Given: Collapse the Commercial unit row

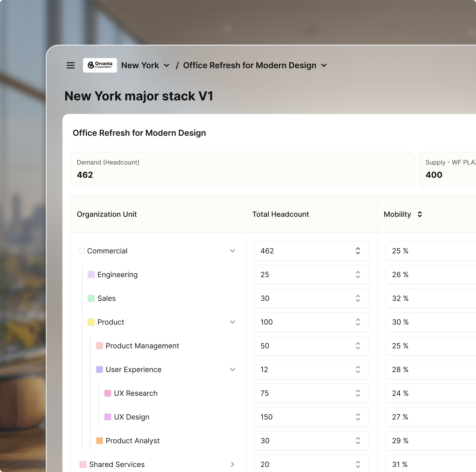Looking at the screenshot, I should click(233, 251).
